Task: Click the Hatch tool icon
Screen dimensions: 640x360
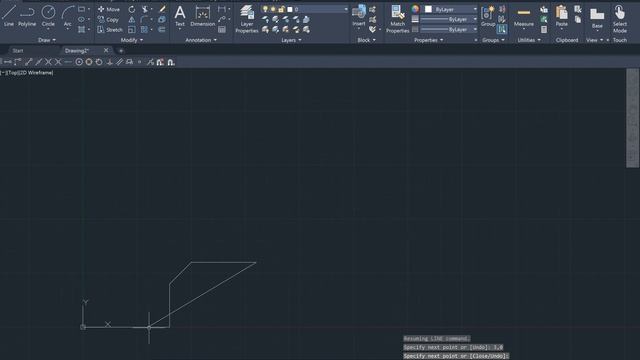Action: click(82, 29)
